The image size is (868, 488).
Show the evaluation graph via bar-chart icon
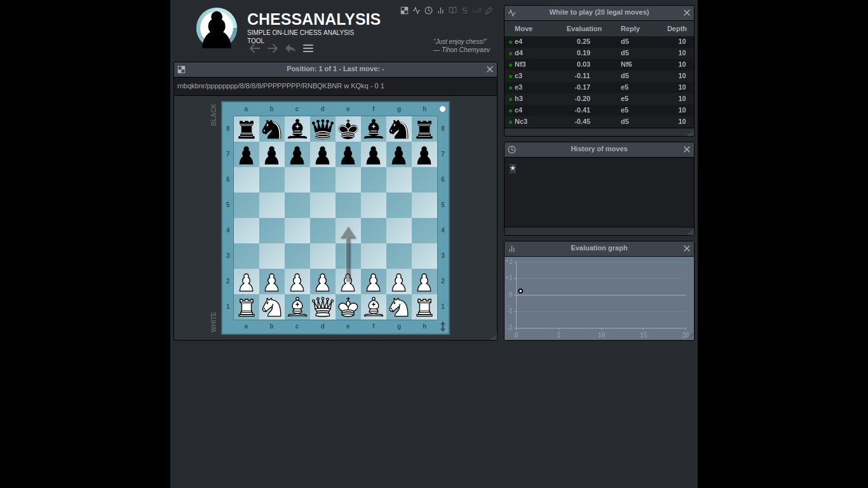point(440,11)
